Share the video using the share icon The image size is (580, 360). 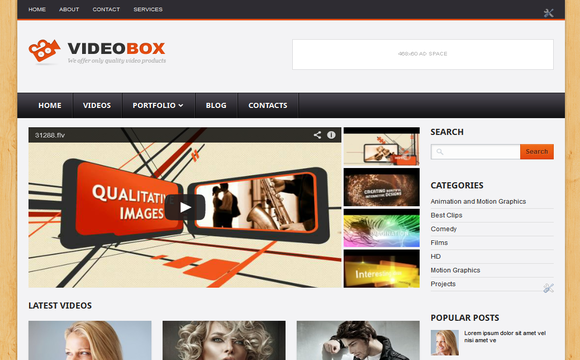pyautogui.click(x=317, y=135)
